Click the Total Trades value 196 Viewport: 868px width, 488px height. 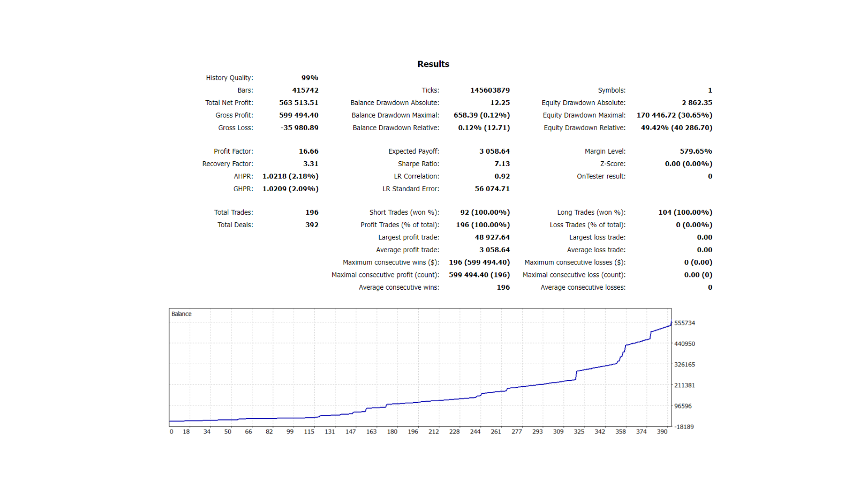[x=311, y=212]
